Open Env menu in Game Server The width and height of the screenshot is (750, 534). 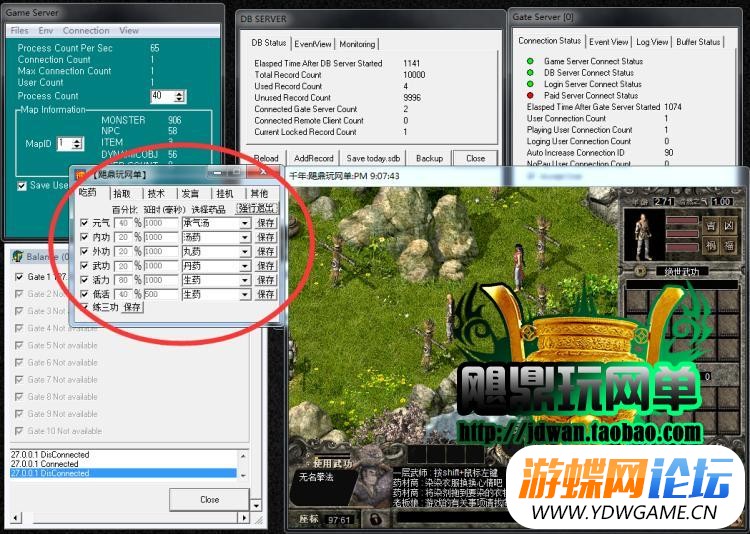46,31
